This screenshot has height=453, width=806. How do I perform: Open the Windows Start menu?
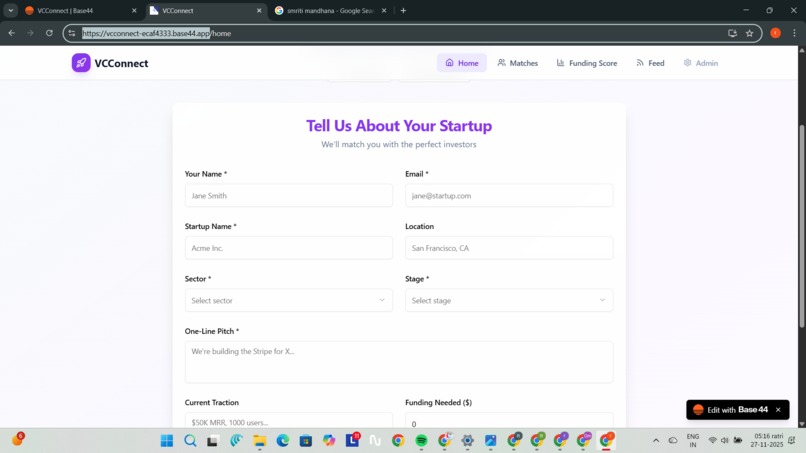click(167, 441)
